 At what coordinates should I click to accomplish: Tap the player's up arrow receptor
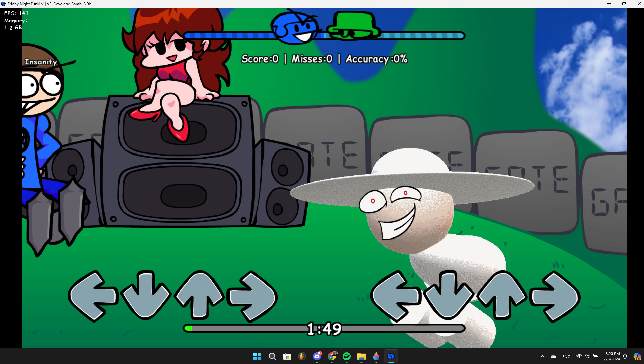[x=502, y=295]
